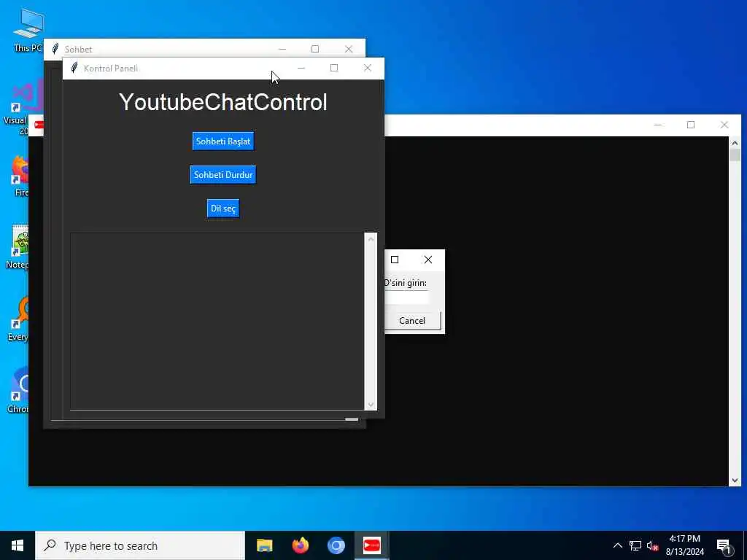Select the This PC desktop icon
The height and width of the screenshot is (560, 747).
coord(28,31)
